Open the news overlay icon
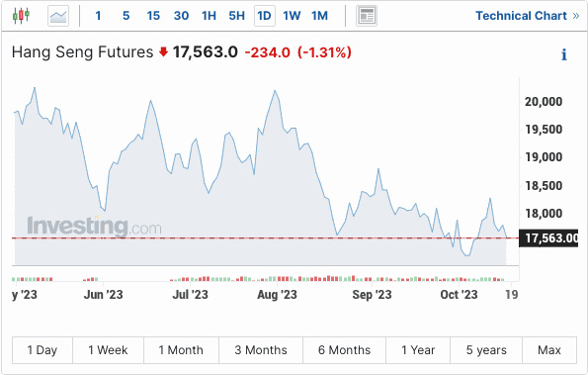 [x=367, y=16]
